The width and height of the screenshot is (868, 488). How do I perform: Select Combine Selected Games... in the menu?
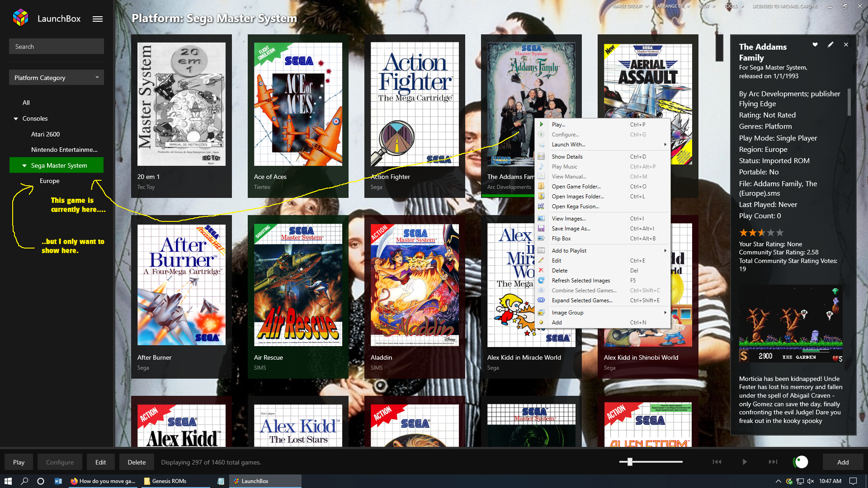coord(602,290)
